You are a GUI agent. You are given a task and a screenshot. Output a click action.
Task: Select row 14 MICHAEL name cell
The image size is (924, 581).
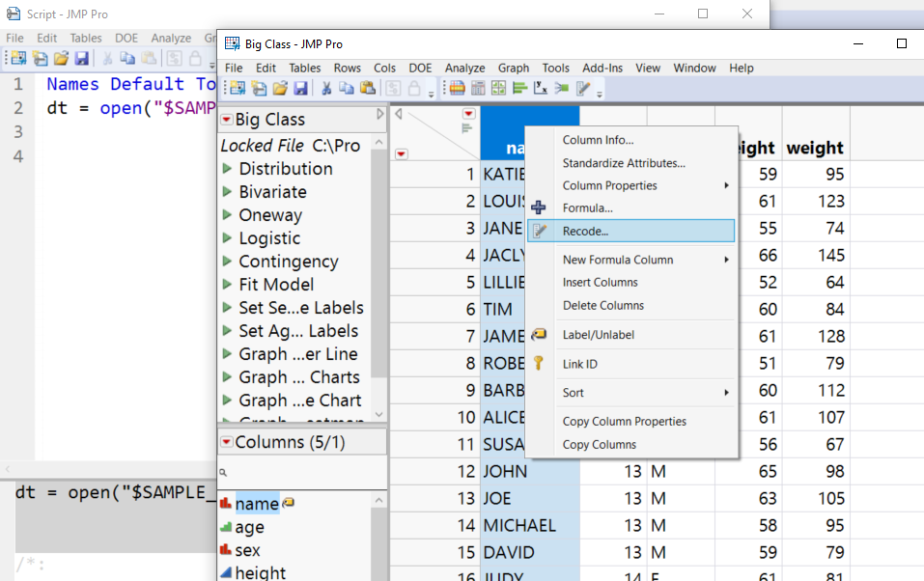tap(530, 526)
